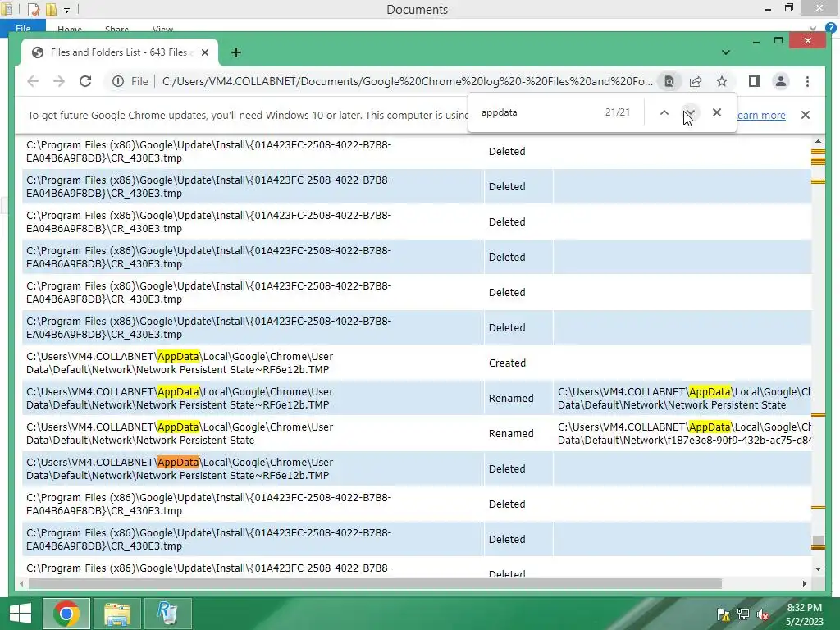The width and height of the screenshot is (840, 630).
Task: Go to previous find result
Action: pos(664,112)
